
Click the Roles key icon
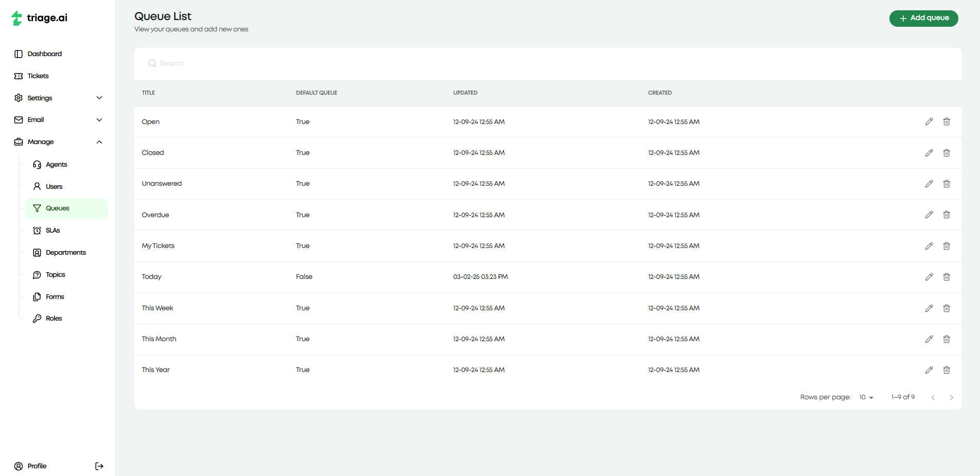(37, 318)
